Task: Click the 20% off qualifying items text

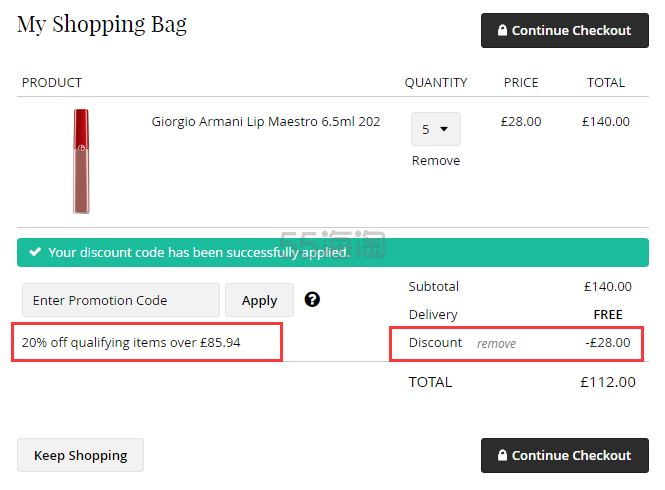Action: point(131,342)
